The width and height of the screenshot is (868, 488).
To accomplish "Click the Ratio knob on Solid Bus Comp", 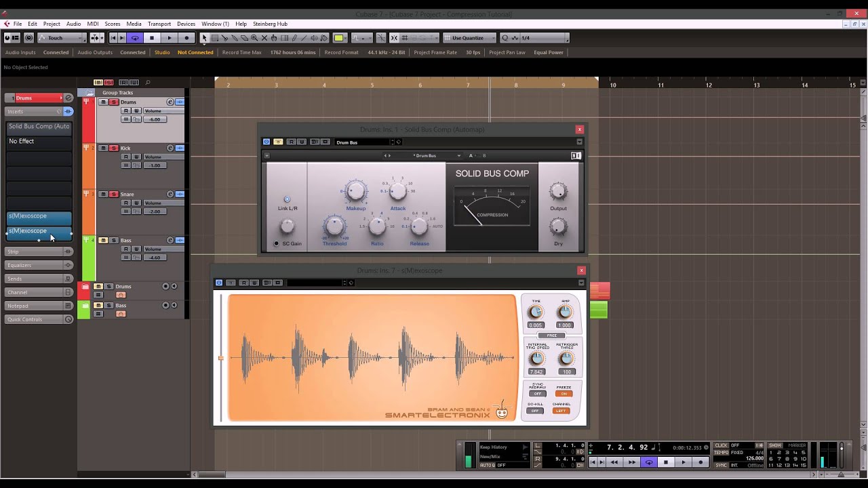I will pyautogui.click(x=377, y=227).
